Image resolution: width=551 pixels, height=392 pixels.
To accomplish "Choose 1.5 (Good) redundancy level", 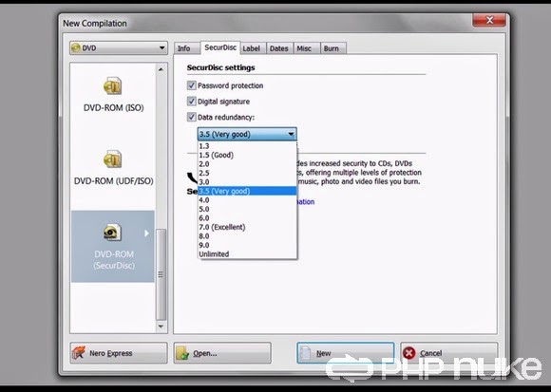I will pyautogui.click(x=247, y=155).
